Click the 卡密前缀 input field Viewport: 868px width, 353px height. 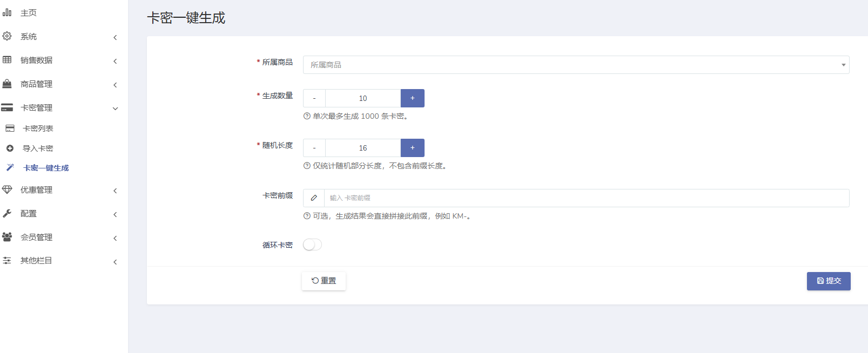click(x=586, y=198)
